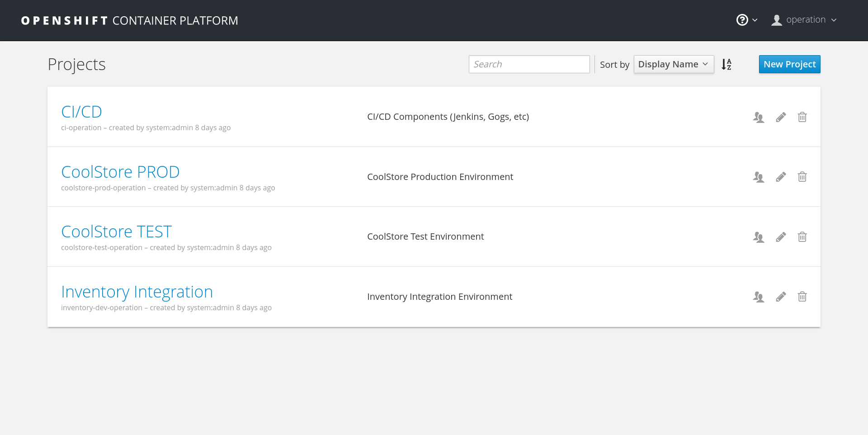The image size is (868, 435).
Task: Click the New Project button
Action: tap(789, 64)
